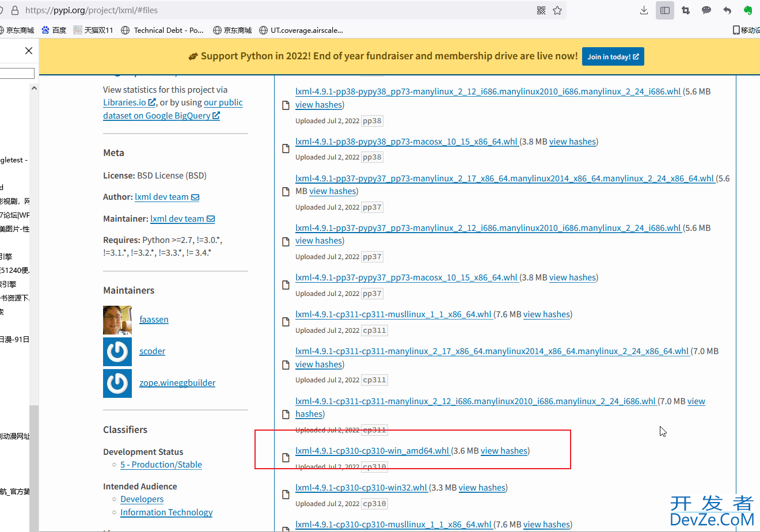The image size is (760, 532).
Task: Click file icon beside cp310 win_amd64 wheel
Action: pyautogui.click(x=286, y=458)
